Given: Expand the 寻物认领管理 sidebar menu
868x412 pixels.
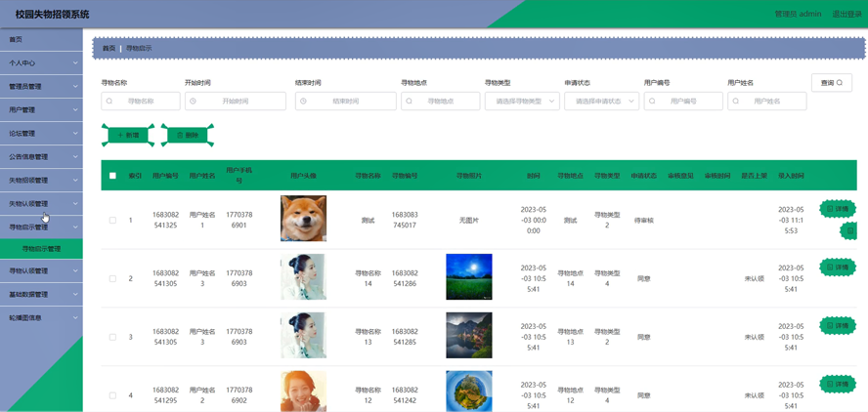Looking at the screenshot, I should 41,271.
